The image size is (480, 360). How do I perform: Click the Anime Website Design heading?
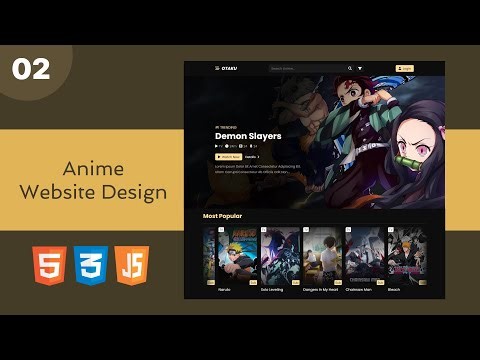pyautogui.click(x=93, y=180)
